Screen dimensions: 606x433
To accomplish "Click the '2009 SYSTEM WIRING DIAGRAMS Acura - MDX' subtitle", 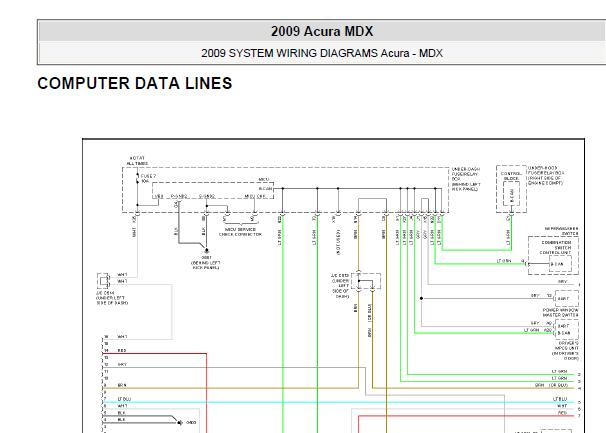I will pyautogui.click(x=322, y=53).
